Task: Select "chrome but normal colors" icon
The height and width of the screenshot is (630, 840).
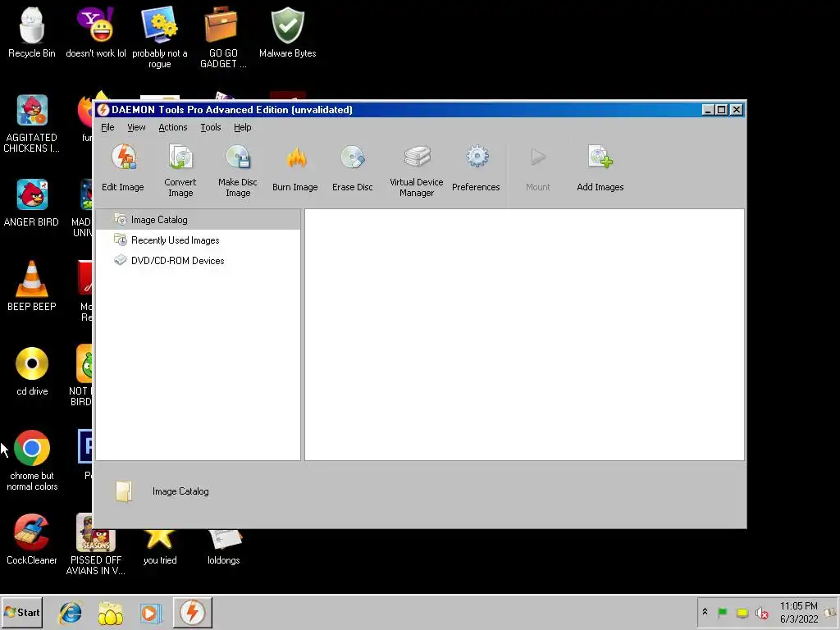Action: tap(32, 461)
